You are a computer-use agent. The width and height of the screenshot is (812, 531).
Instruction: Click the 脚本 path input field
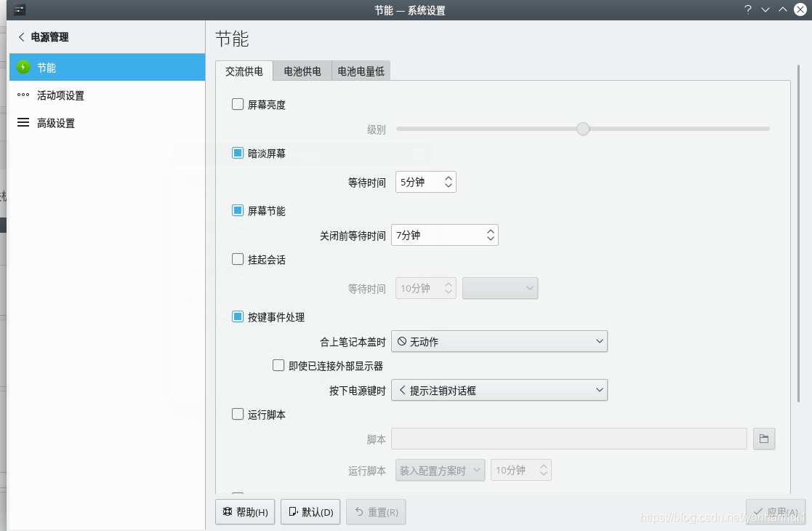pyautogui.click(x=569, y=439)
